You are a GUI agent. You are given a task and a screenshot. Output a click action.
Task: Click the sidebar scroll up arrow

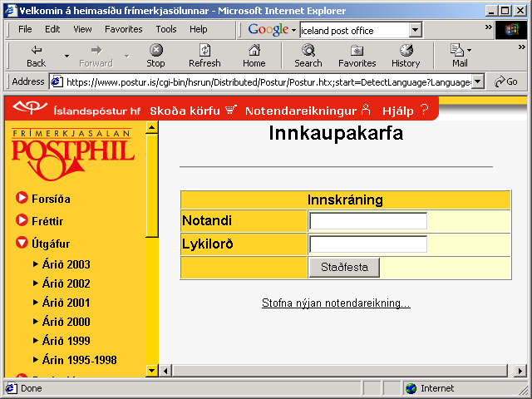[151, 127]
